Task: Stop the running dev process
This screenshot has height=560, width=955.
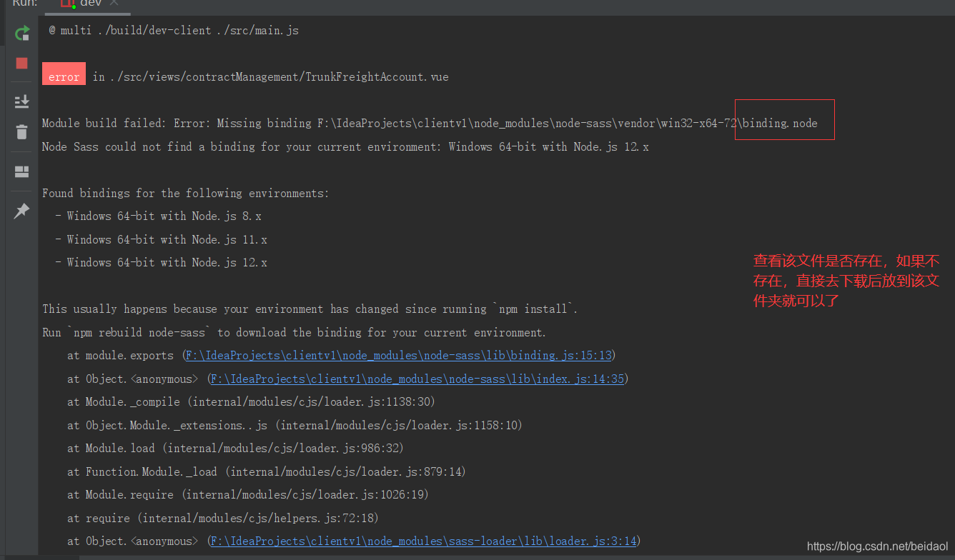Action: pos(21,64)
